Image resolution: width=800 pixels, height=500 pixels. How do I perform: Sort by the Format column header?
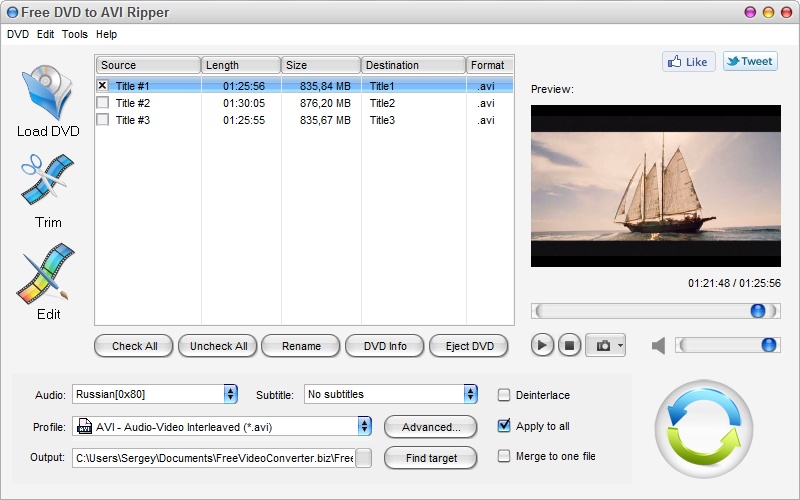490,65
